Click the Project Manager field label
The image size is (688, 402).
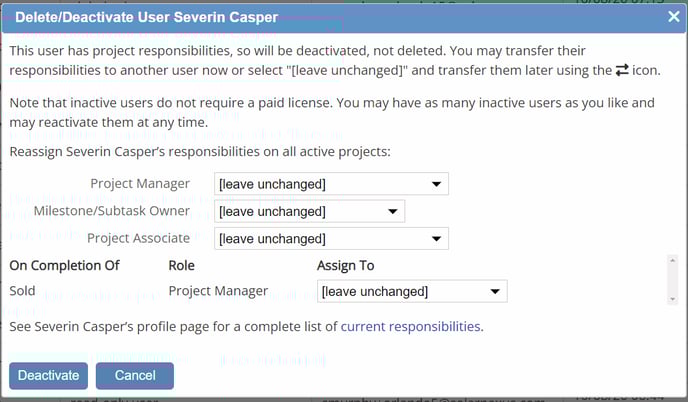(140, 184)
